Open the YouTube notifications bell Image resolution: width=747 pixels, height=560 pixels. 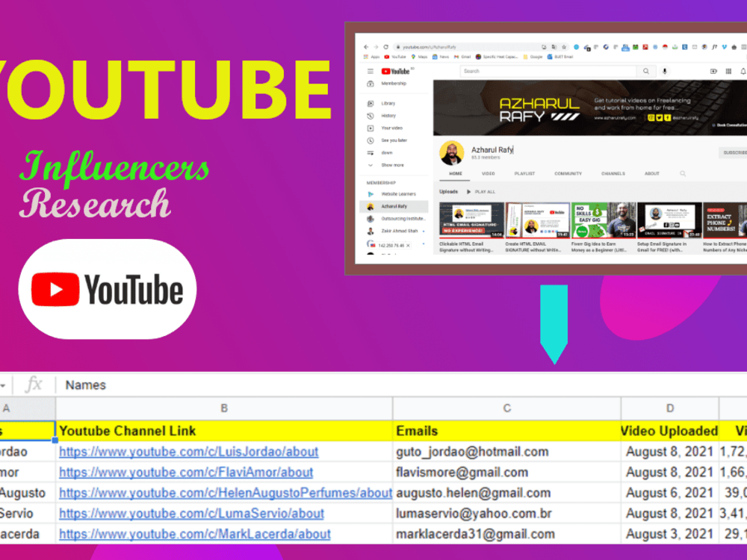741,72
